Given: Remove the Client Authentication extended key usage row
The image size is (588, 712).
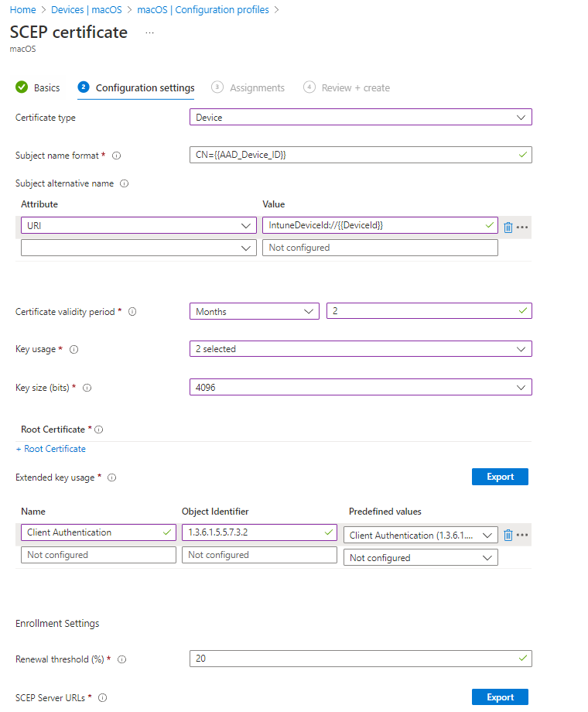Looking at the screenshot, I should 509,535.
